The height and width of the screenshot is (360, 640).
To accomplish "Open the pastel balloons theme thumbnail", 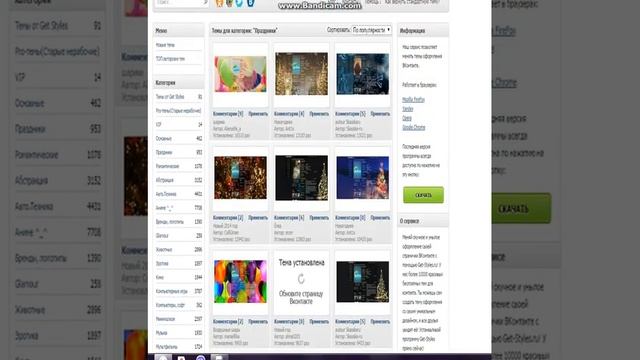I will pos(240,74).
